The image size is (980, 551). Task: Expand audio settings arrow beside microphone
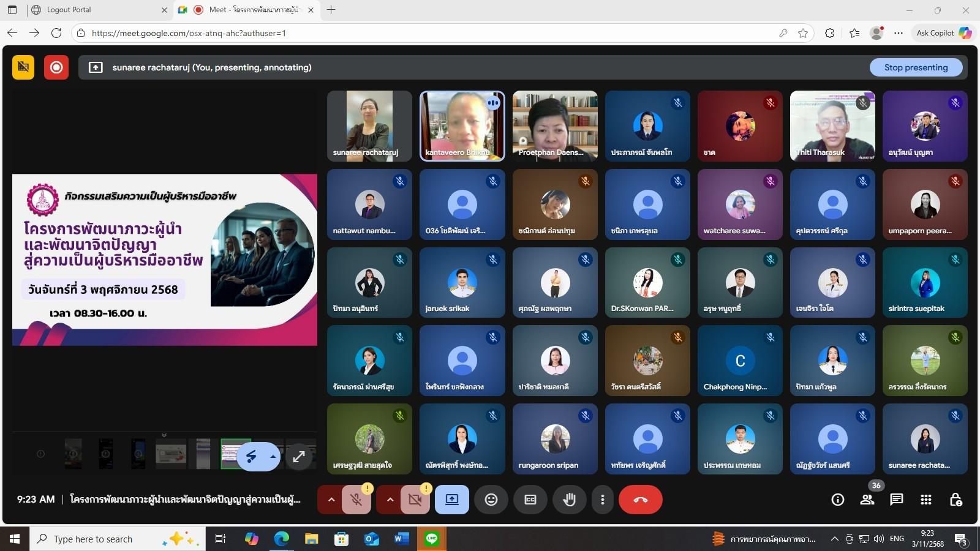pyautogui.click(x=331, y=500)
